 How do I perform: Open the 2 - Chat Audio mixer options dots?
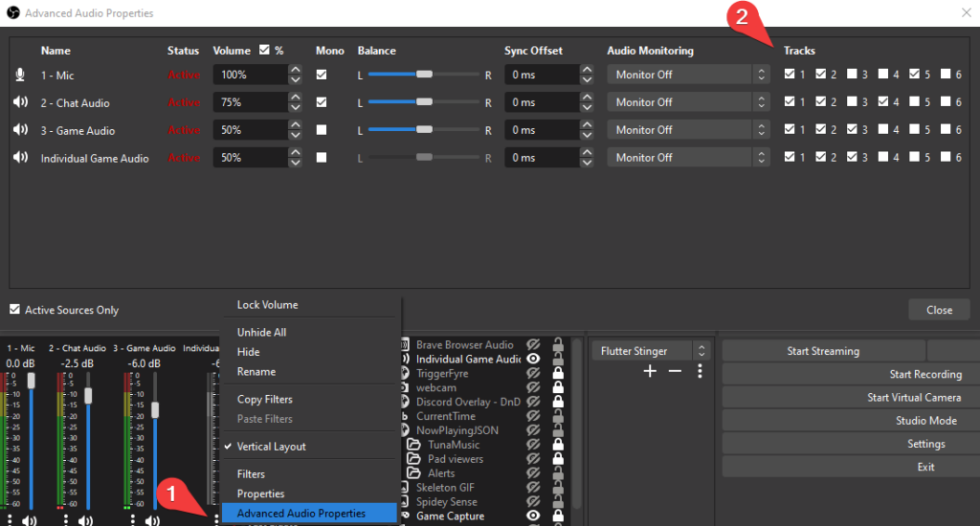point(66,519)
